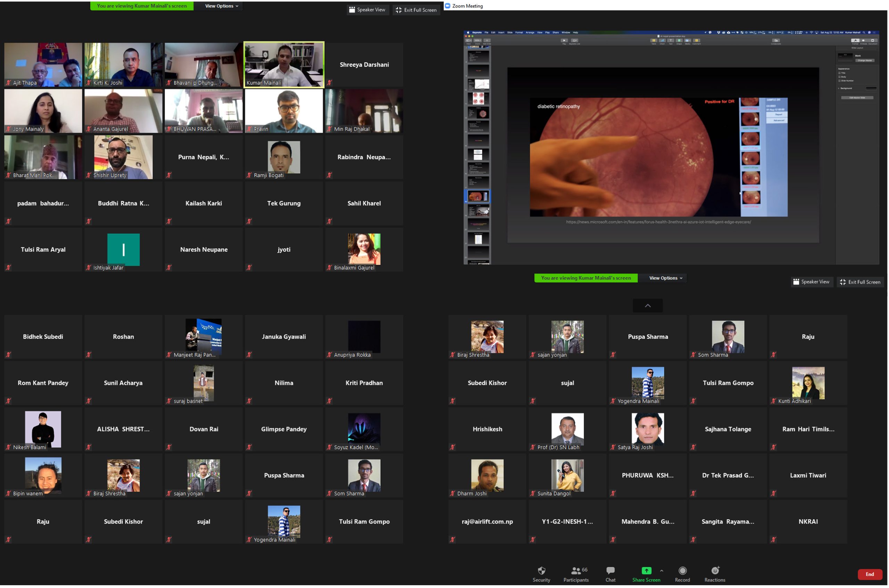Open the Reactions smiley icon

[715, 571]
